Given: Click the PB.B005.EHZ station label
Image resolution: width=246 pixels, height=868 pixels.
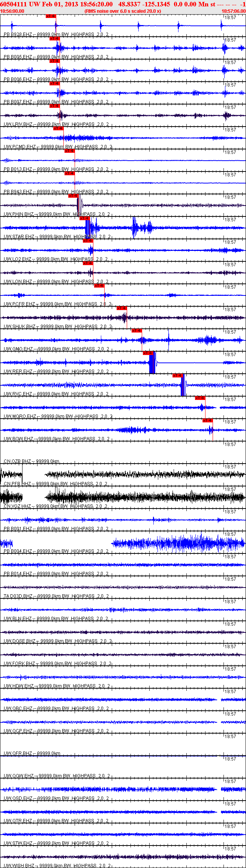Looking at the screenshot, I should pyautogui.click(x=18, y=57).
